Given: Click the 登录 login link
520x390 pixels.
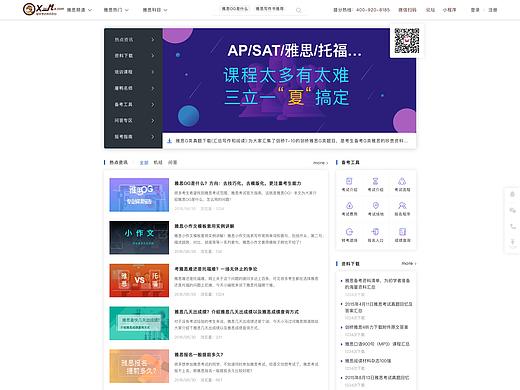Looking at the screenshot, I should [475, 10].
